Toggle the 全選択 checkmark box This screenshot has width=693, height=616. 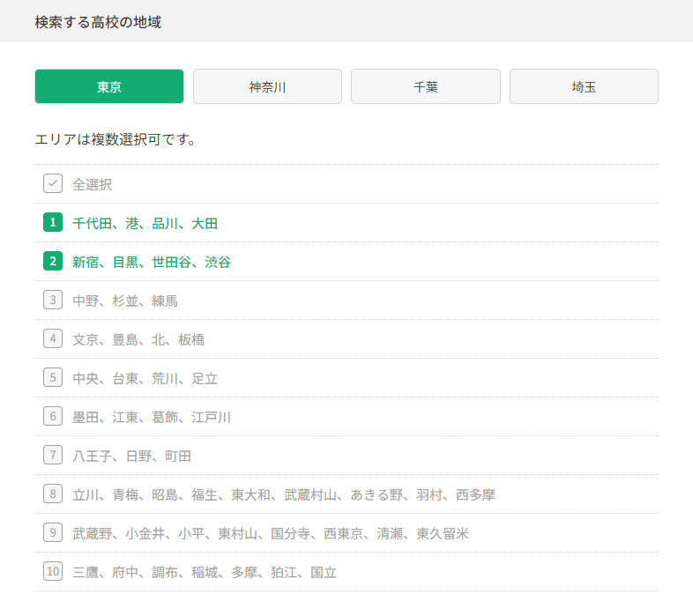tap(53, 183)
